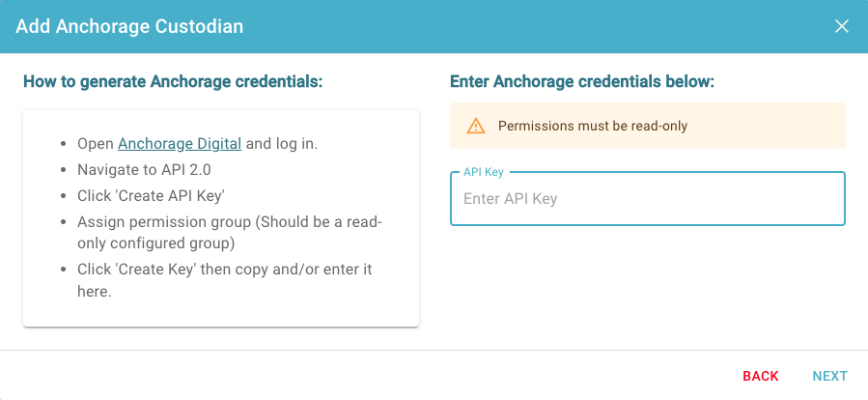
Task: Click the 'How to generate Anchorage credentials' heading
Action: coord(173,82)
